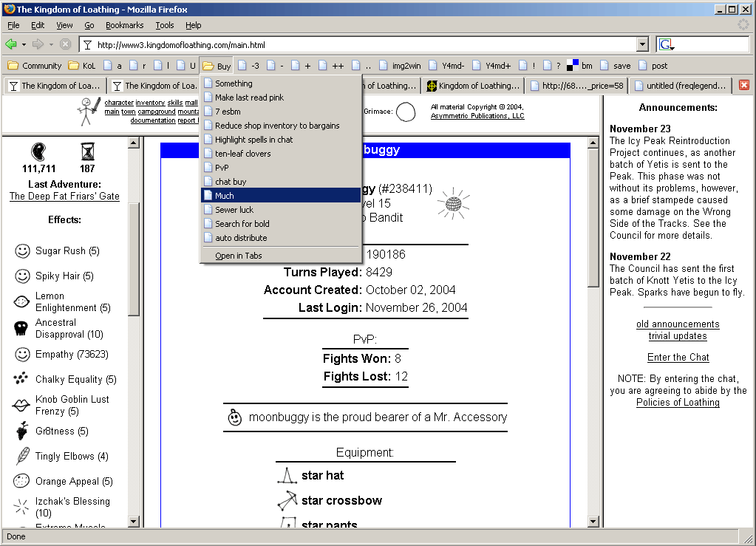Go to the inventory link
The image size is (756, 546).
(150, 103)
